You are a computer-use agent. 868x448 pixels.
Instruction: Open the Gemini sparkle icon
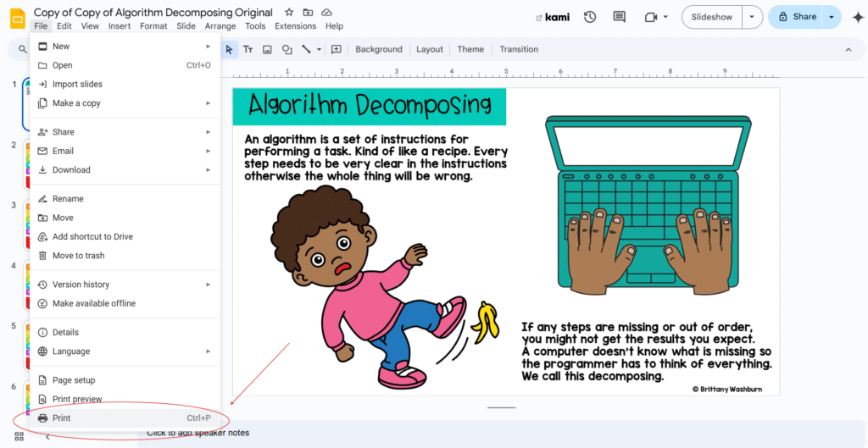point(858,17)
